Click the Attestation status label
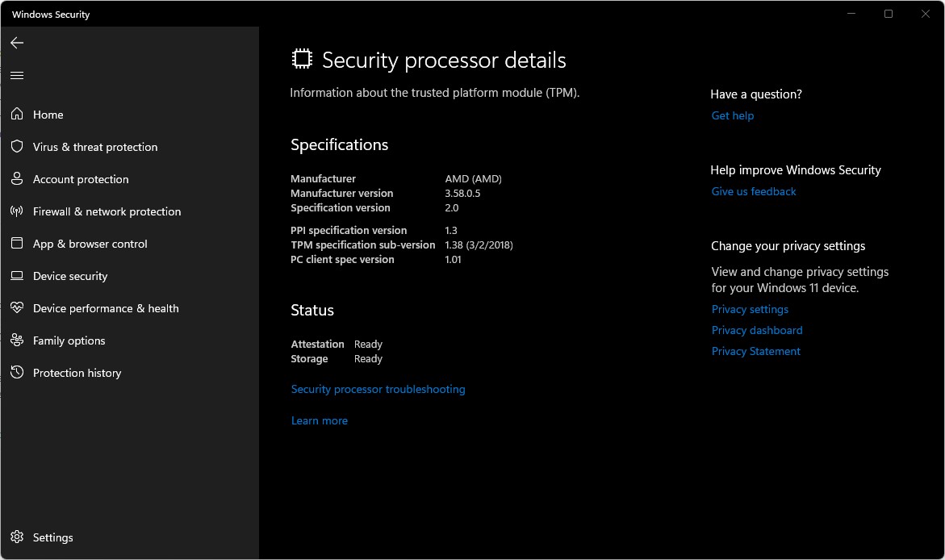This screenshot has width=945, height=560. pyautogui.click(x=318, y=345)
